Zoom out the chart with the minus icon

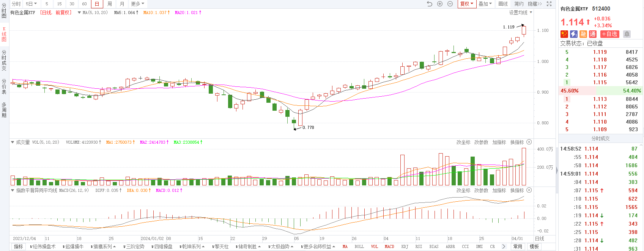pyautogui.click(x=450, y=4)
